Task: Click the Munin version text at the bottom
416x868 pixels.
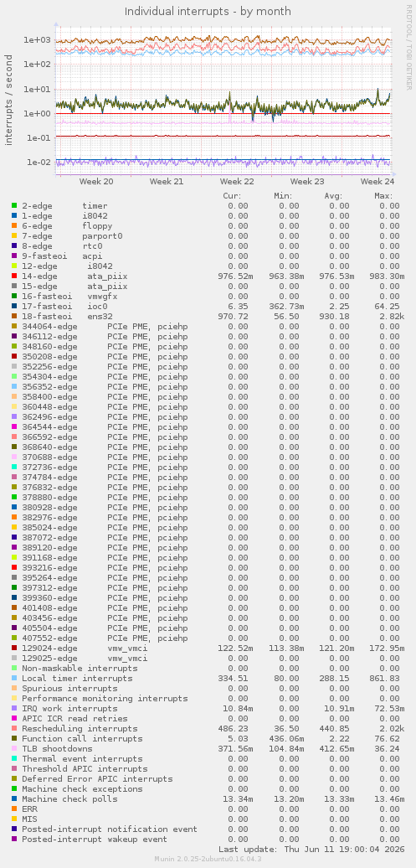Action: click(x=208, y=858)
